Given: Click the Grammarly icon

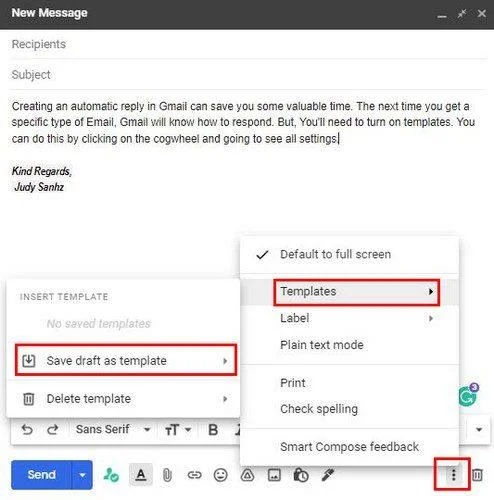Looking at the screenshot, I should click(467, 396).
